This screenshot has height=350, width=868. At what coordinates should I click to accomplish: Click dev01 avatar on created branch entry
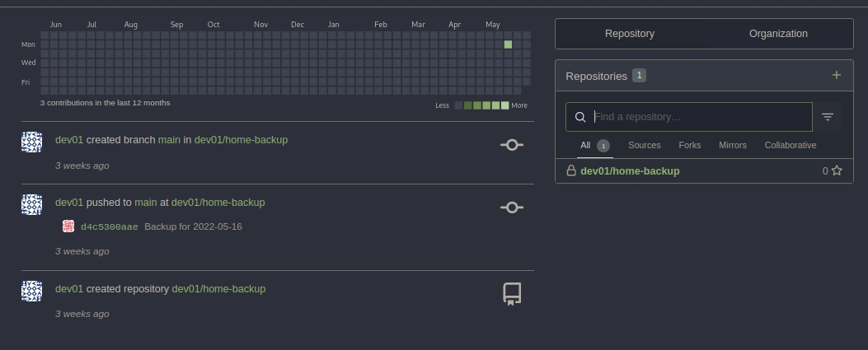point(31,142)
